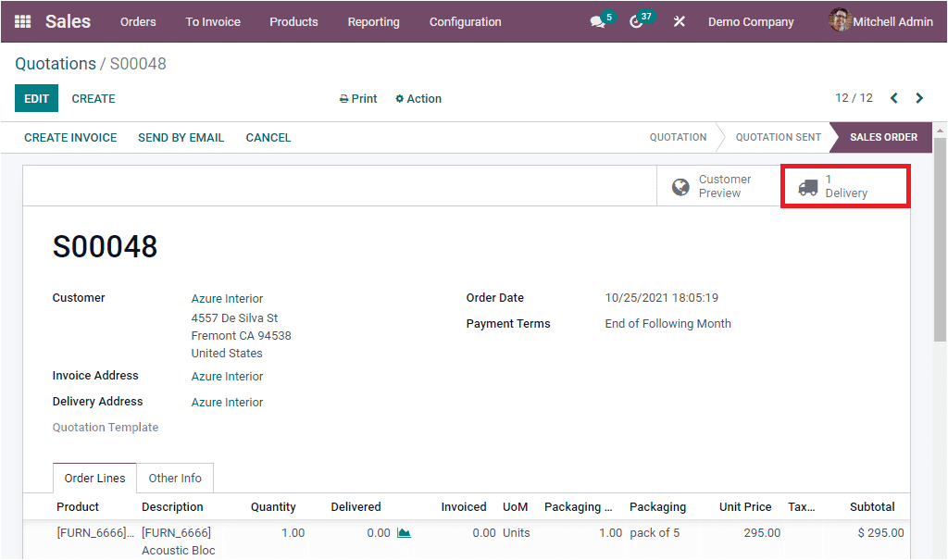Open Customer Preview with the globe icon
This screenshot has width=948, height=560.
coord(717,185)
